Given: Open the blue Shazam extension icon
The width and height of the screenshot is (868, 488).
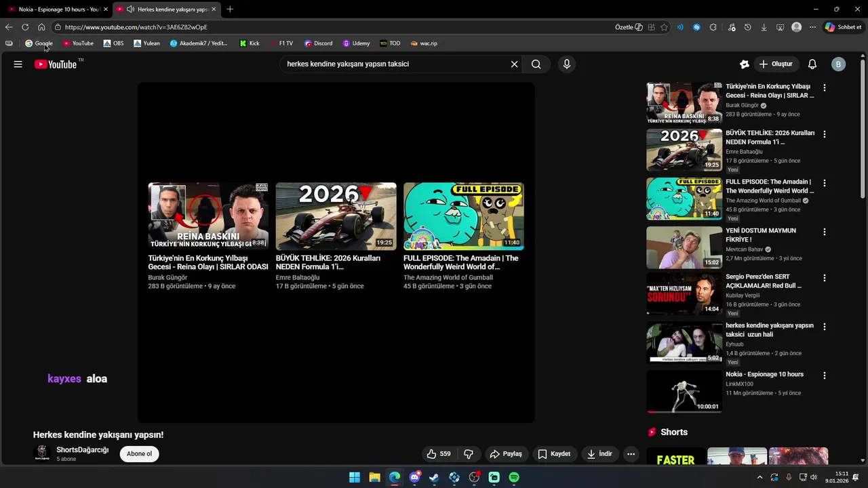Looking at the screenshot, I should 696,27.
